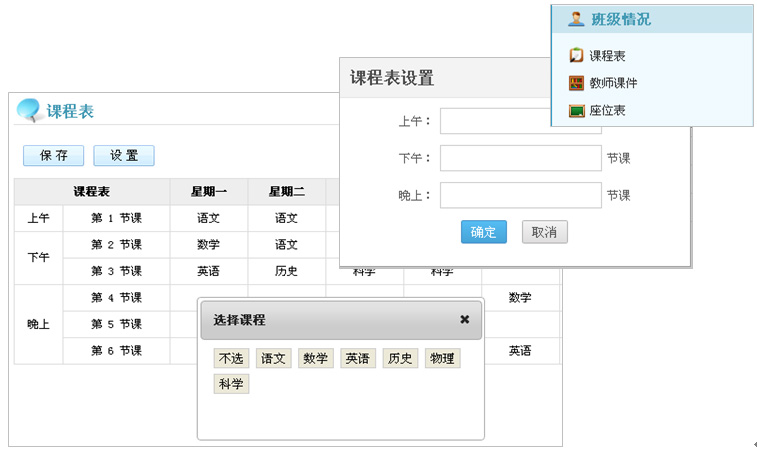Pick 数学 in the course chooser
Viewport: 757px width, 457px height.
316,358
